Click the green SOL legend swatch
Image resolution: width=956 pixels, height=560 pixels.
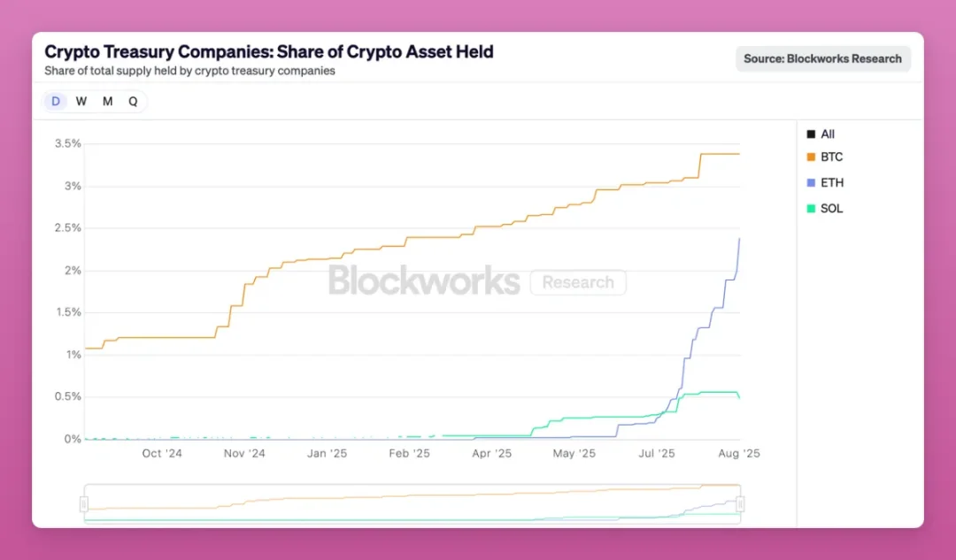[811, 209]
